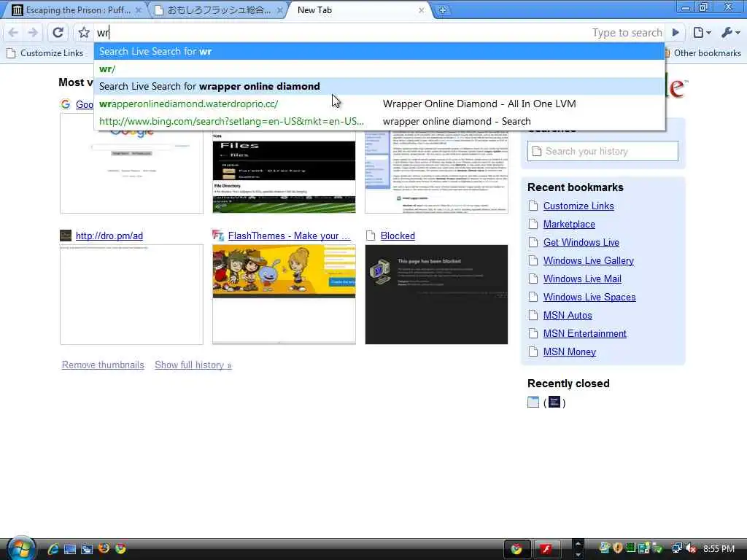Switch to Chrome taskbar button

pyautogui.click(x=517, y=550)
